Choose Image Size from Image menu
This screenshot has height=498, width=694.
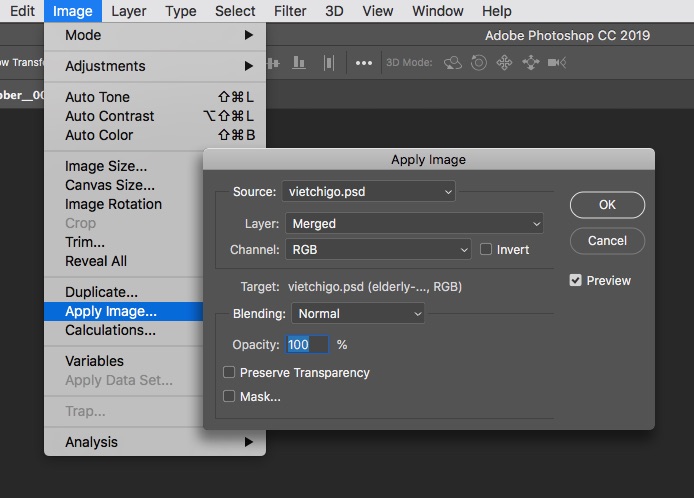pos(106,166)
